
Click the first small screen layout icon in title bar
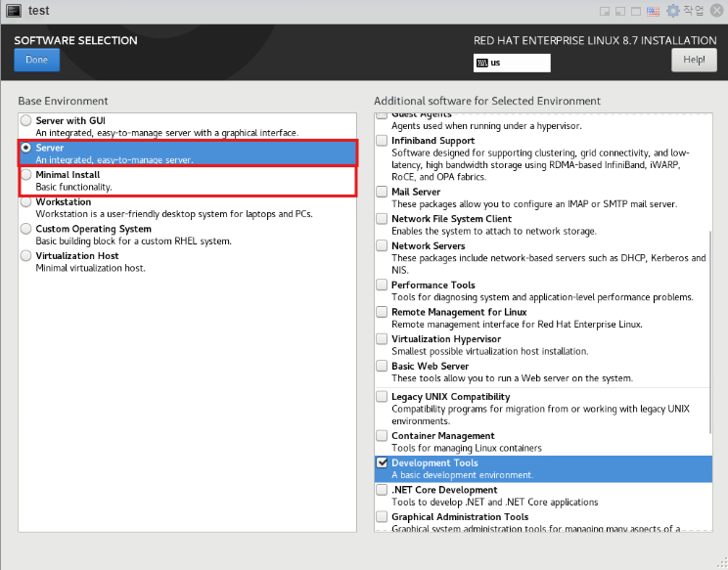pyautogui.click(x=605, y=11)
